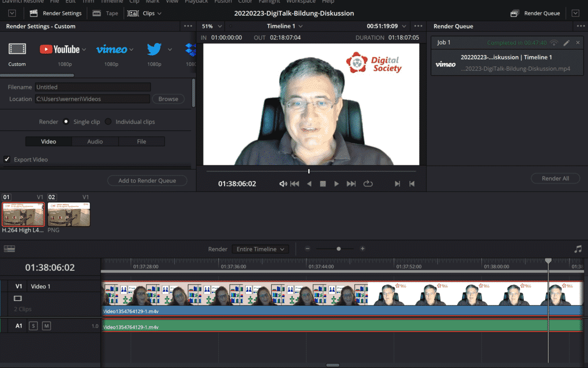Switch to the File tab

pyautogui.click(x=142, y=141)
